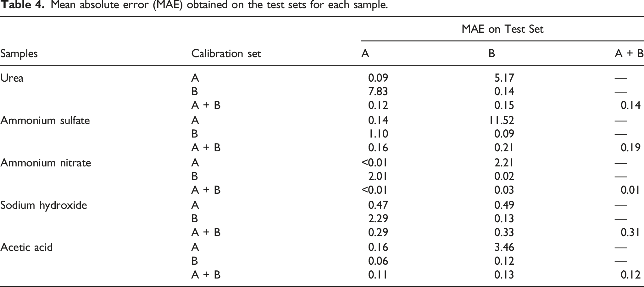Click the Calibration set column header
The width and height of the screenshot is (644, 287).
(x=226, y=54)
